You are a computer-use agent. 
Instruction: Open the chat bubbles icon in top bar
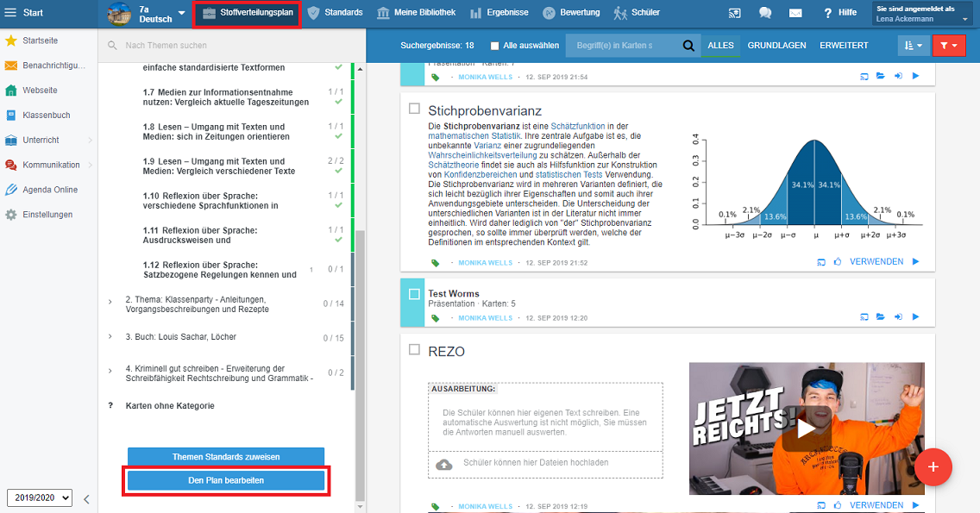point(765,12)
